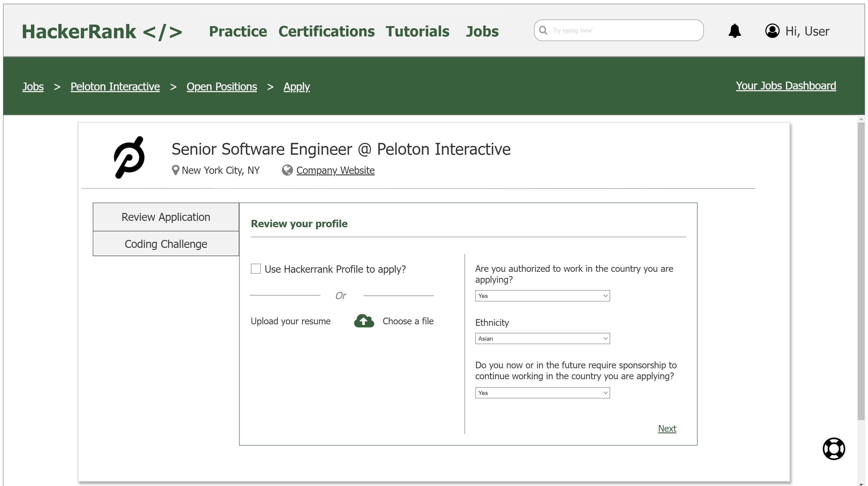
Task: Select the Review Application tab
Action: [166, 217]
